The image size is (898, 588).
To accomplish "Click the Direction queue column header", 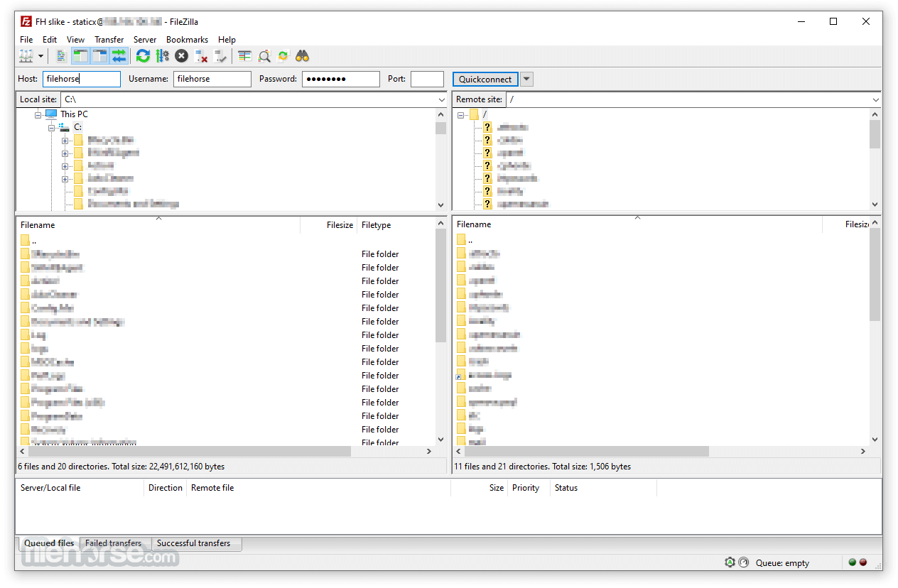I will point(165,488).
